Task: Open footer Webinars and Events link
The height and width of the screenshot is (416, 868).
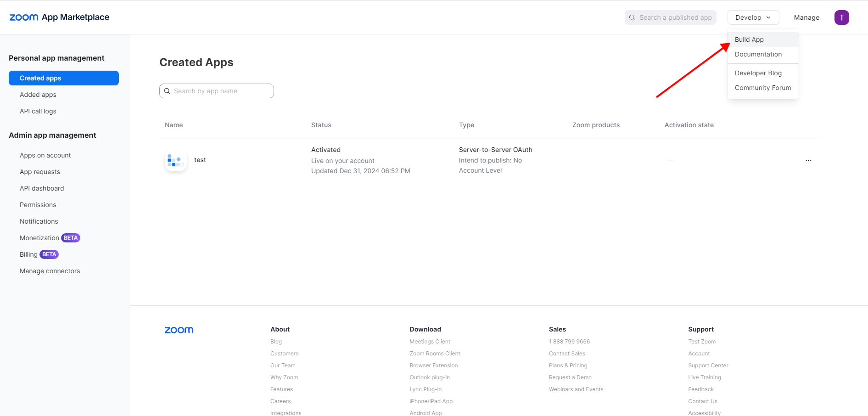Action: (x=576, y=389)
